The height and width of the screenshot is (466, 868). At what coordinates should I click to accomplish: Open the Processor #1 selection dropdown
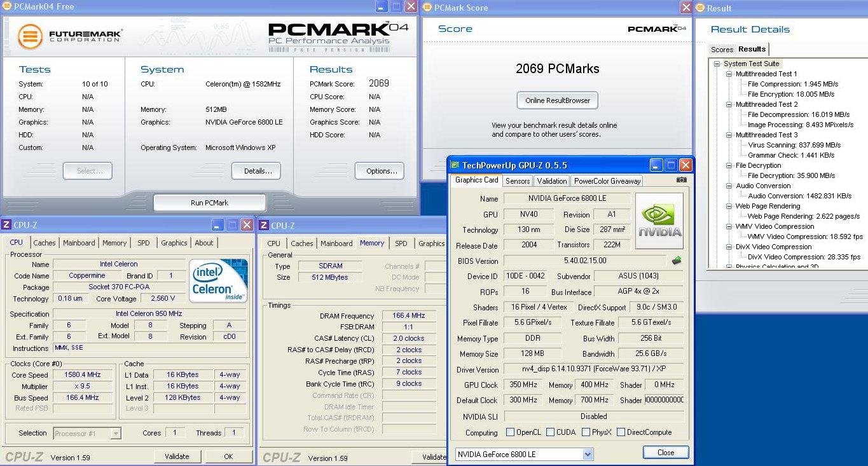pyautogui.click(x=116, y=434)
